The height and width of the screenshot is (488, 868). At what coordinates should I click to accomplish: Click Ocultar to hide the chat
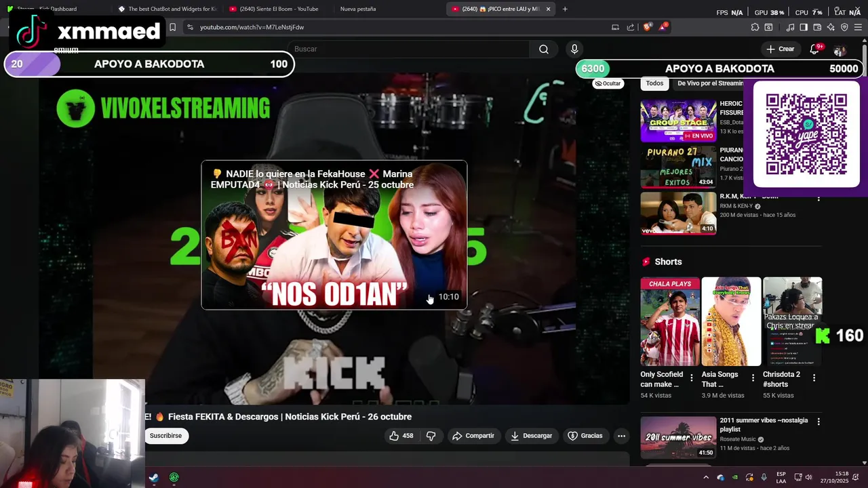608,83
